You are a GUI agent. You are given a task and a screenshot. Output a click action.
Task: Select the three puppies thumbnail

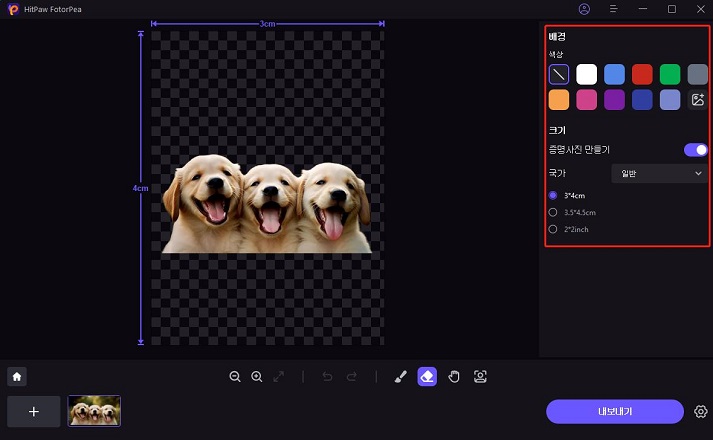click(94, 410)
